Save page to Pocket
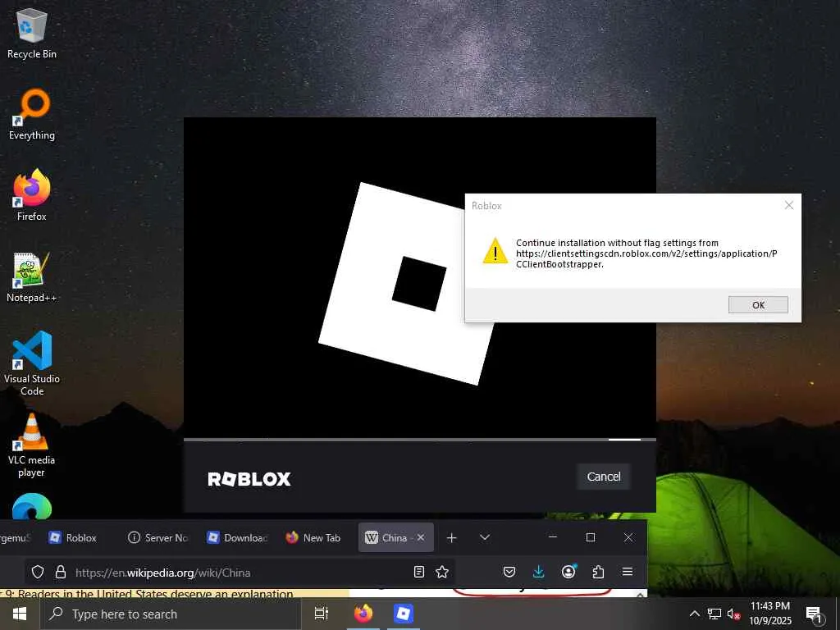Image resolution: width=840 pixels, height=630 pixels. [509, 572]
